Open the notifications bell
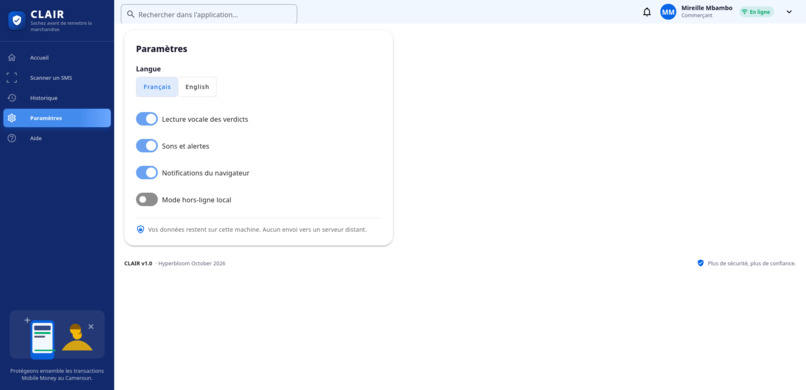This screenshot has height=390, width=806. tap(647, 12)
